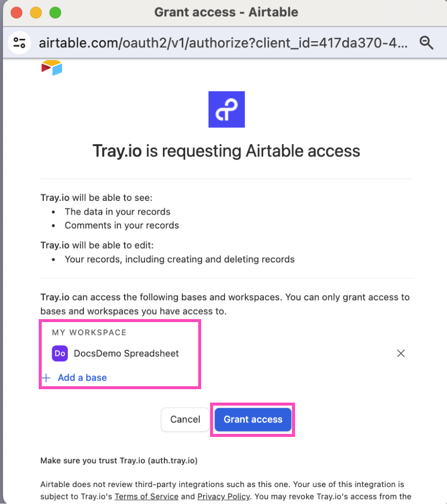Enter full screen with the green button

click(x=55, y=12)
